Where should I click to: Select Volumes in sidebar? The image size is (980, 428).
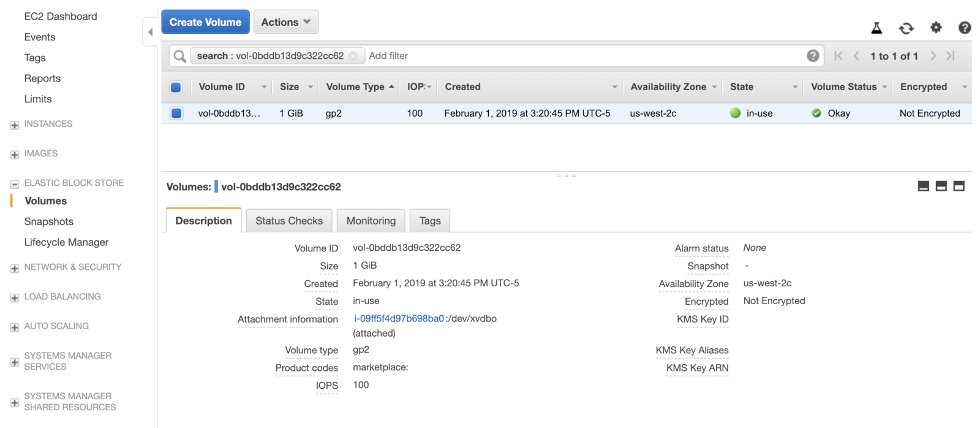tap(46, 201)
